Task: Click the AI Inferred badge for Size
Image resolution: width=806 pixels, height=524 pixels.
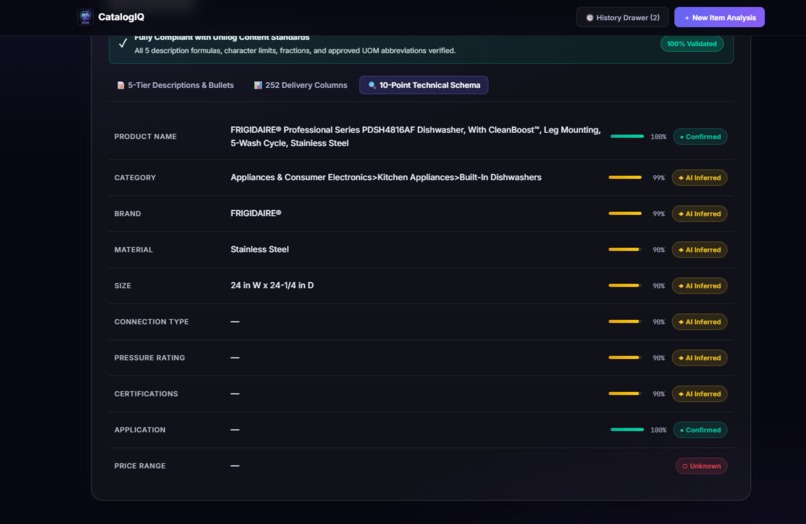Action: [700, 286]
